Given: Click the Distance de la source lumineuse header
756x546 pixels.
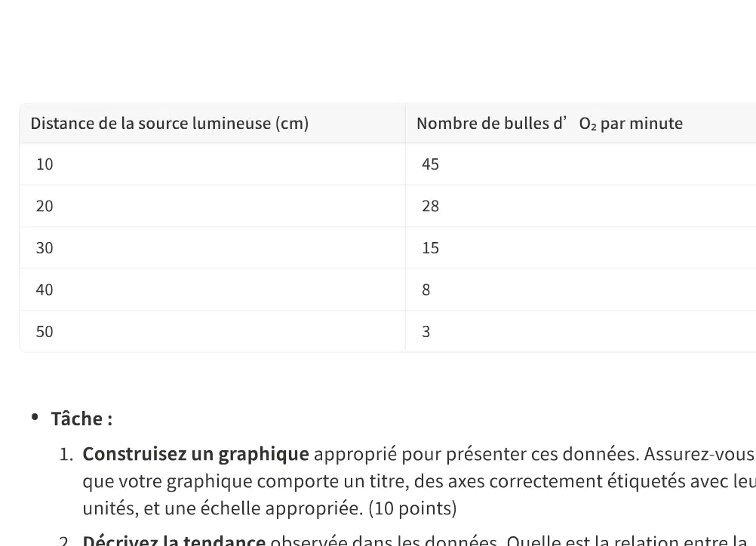Looking at the screenshot, I should (169, 124).
